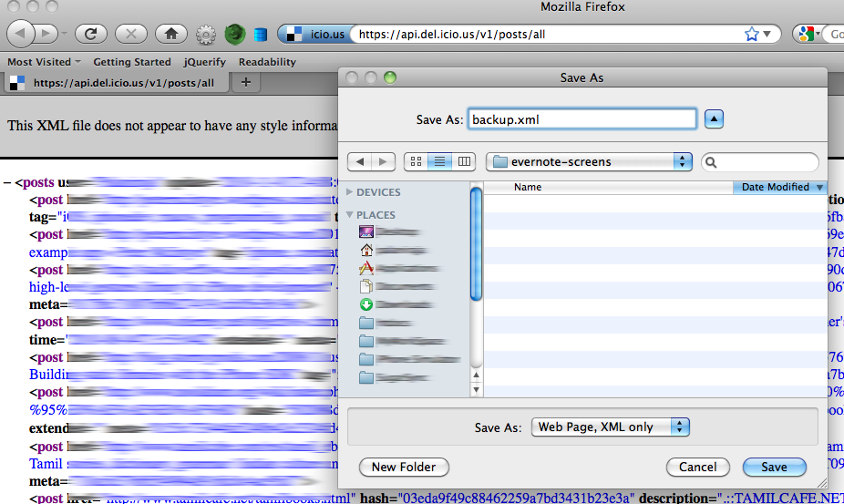Edit the backup.xml file name field
This screenshot has width=844, height=504.
pos(582,119)
